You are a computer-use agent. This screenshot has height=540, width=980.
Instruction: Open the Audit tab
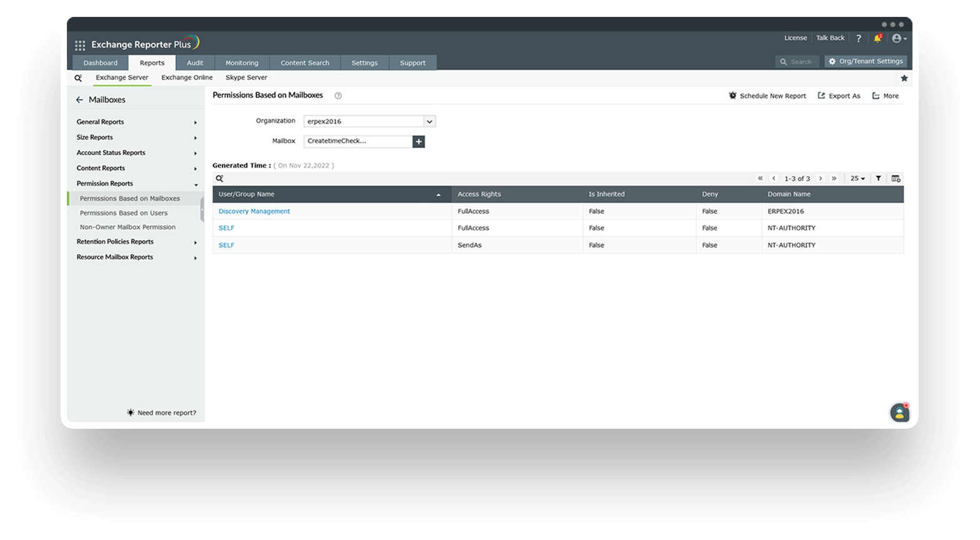195,62
